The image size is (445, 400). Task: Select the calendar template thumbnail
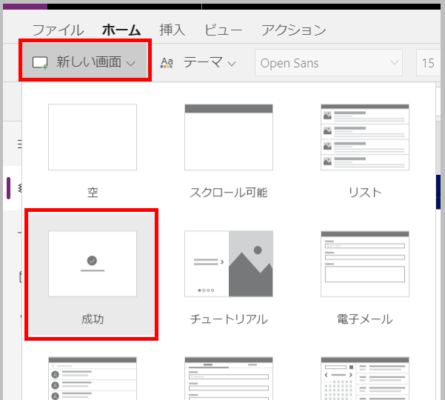[x=365, y=378]
